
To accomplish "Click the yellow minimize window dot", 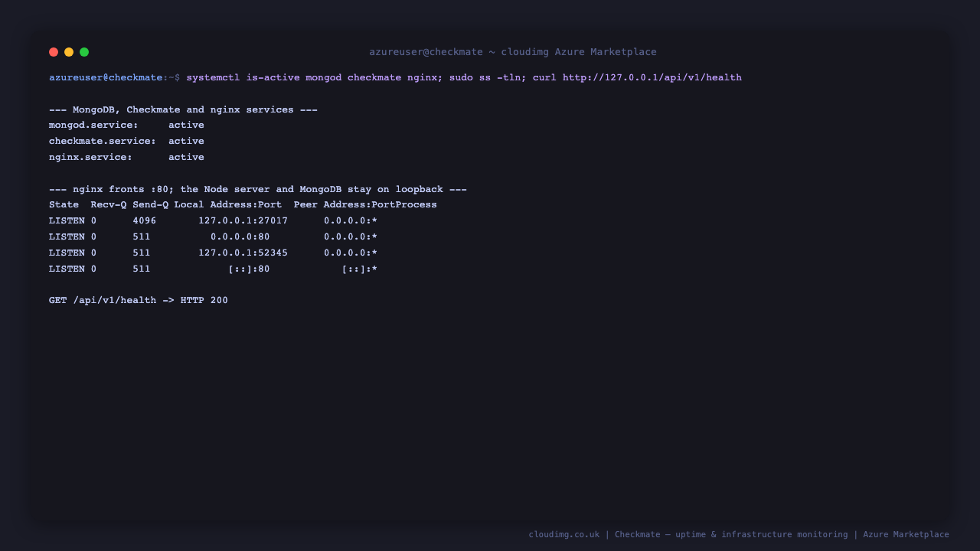I will tap(69, 52).
